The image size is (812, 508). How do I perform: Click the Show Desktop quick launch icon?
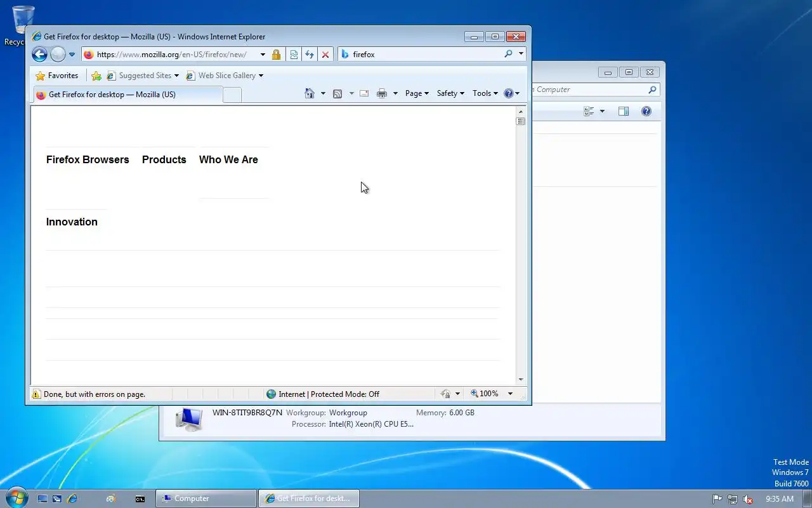(x=43, y=499)
